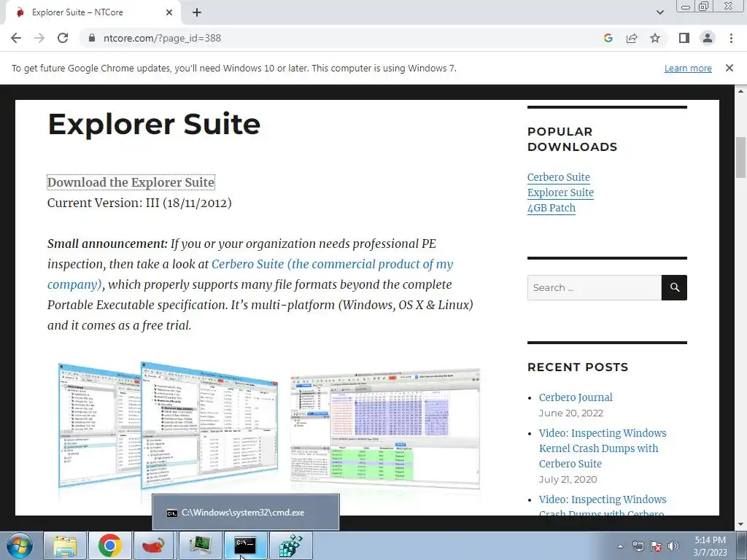Show hidden system tray icons
The height and width of the screenshot is (560, 747).
click(x=620, y=546)
